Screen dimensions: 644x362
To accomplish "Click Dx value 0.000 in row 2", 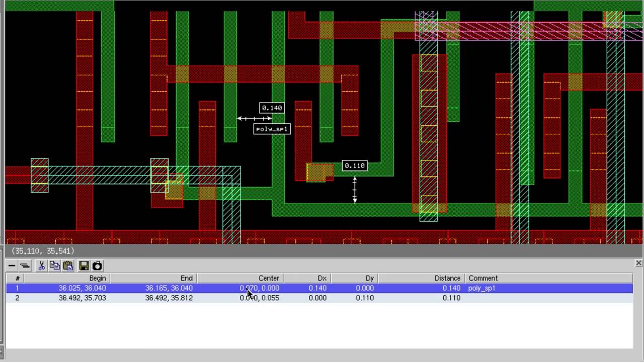I will point(317,298).
